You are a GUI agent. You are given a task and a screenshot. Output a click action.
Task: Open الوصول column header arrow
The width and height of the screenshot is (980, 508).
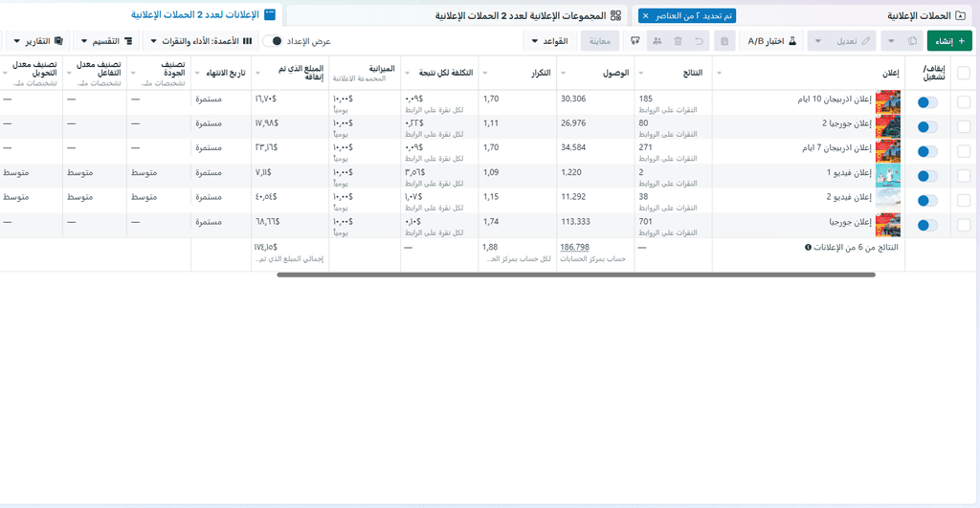[564, 74]
